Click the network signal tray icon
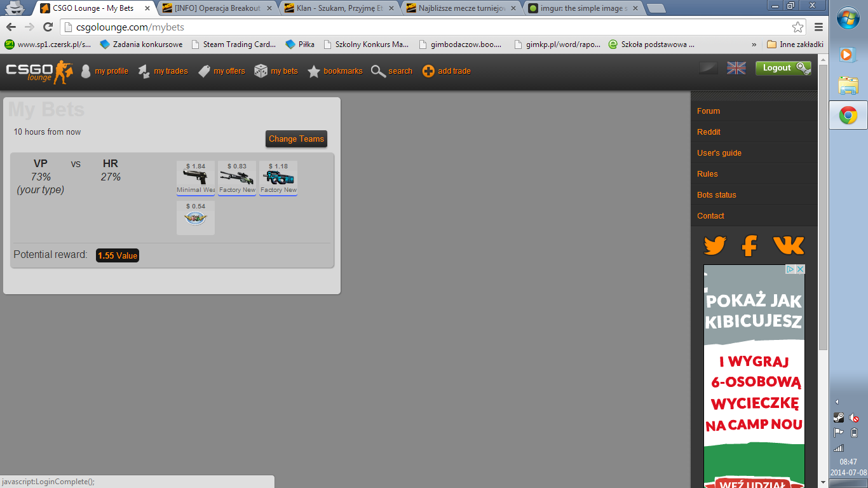Screen dimensions: 868x488 coord(839,448)
